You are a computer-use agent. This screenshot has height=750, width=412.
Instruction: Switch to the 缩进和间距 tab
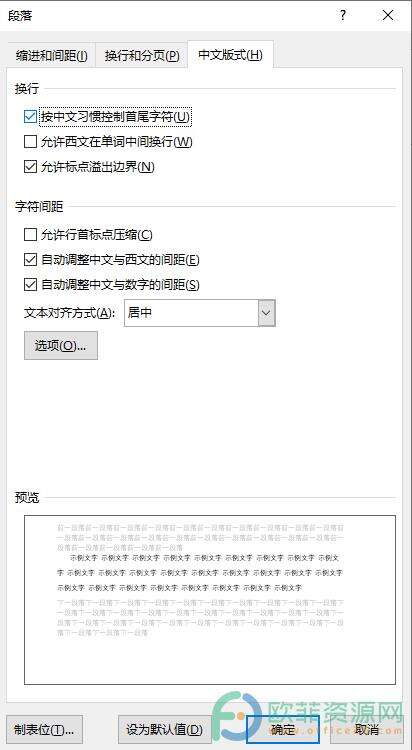[52, 56]
